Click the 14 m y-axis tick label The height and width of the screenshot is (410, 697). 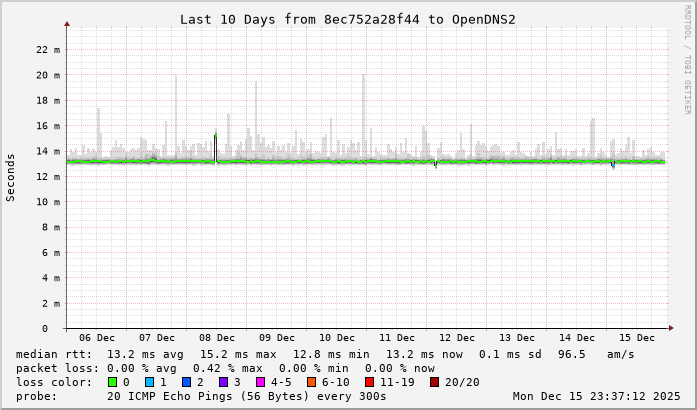(x=48, y=151)
